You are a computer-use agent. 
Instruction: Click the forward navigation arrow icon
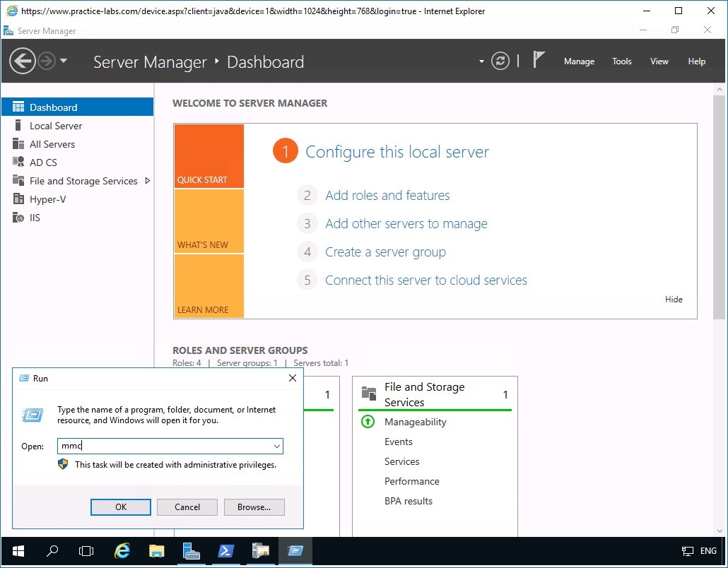click(x=47, y=61)
